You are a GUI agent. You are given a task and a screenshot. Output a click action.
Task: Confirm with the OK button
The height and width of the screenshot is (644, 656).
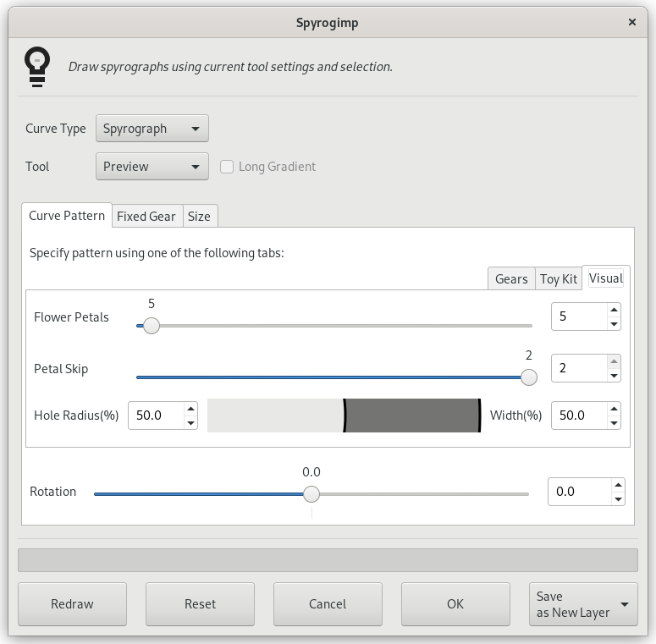[x=455, y=604]
